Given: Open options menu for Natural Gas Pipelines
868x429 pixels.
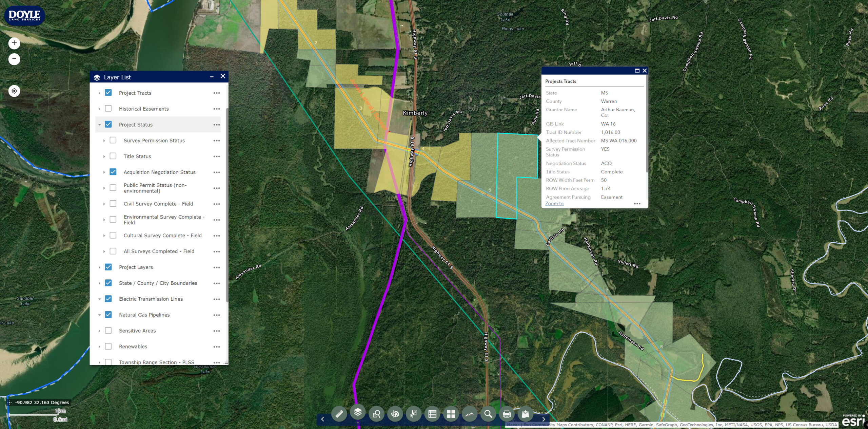Looking at the screenshot, I should (x=217, y=315).
